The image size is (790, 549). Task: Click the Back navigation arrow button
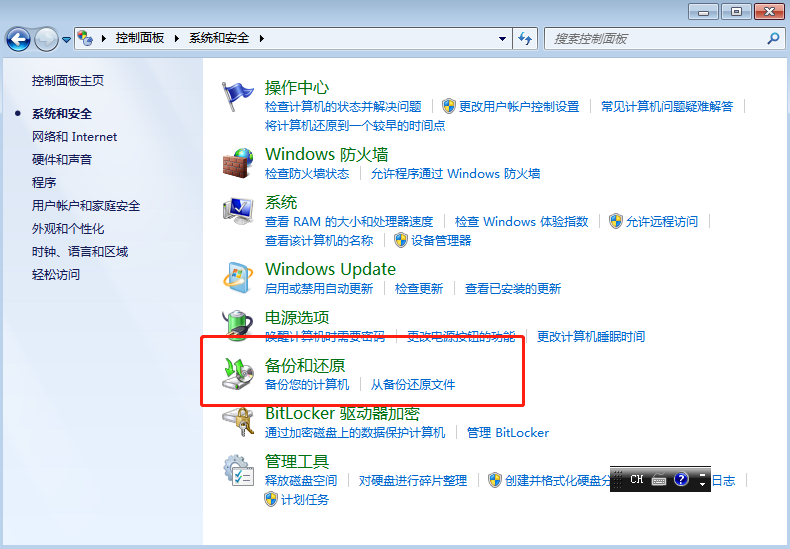click(x=19, y=39)
